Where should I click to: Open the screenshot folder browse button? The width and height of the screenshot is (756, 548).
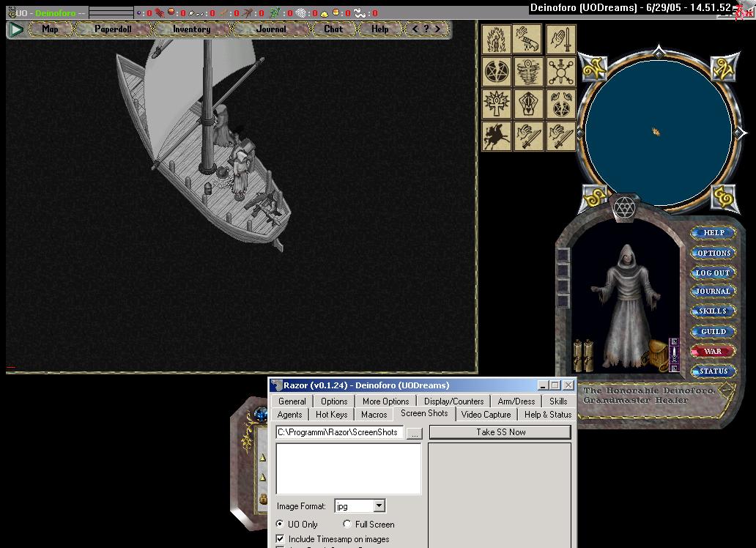click(x=415, y=433)
